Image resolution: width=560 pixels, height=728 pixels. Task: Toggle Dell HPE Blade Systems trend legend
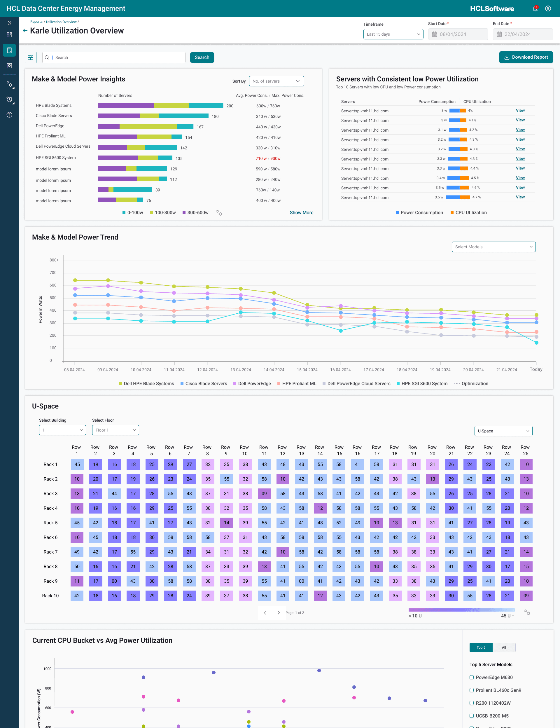pyautogui.click(x=146, y=384)
